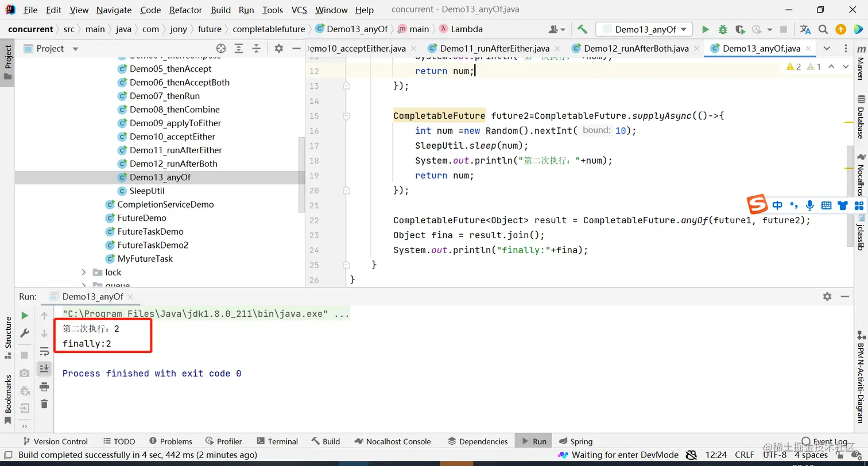The image size is (868, 466).
Task: Open the Version Control tool window
Action: 55,441
